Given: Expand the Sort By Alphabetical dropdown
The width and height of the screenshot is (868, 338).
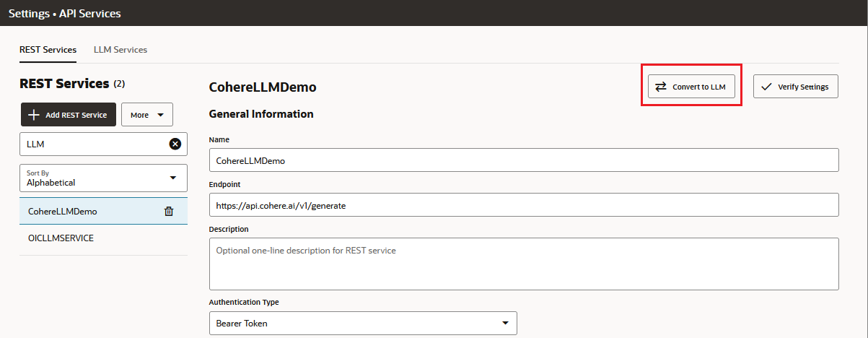Looking at the screenshot, I should [x=103, y=178].
